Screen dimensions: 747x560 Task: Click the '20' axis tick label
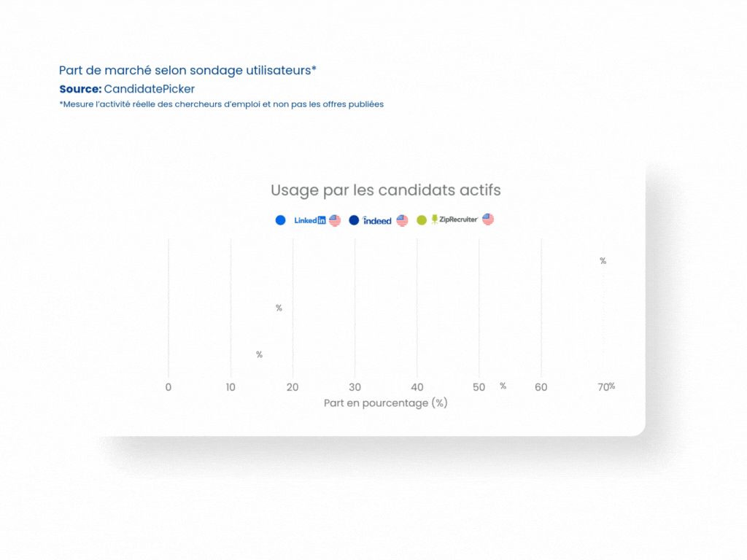[293, 387]
